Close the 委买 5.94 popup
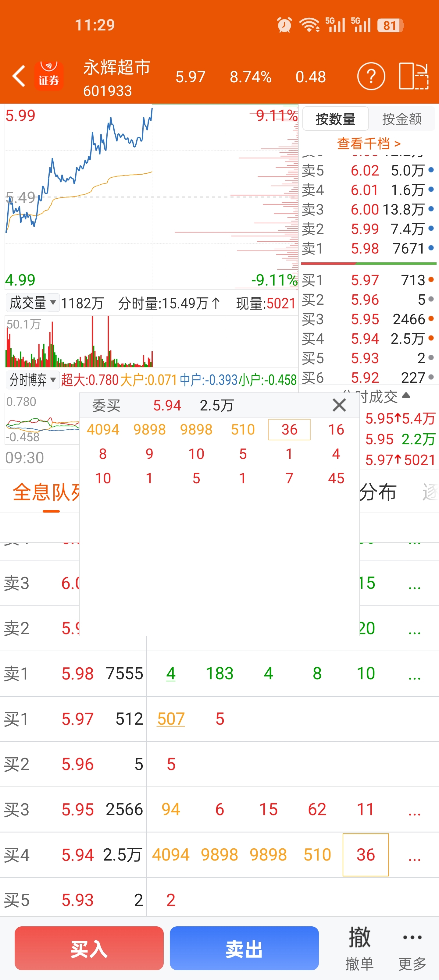The image size is (439, 980). [x=339, y=405]
